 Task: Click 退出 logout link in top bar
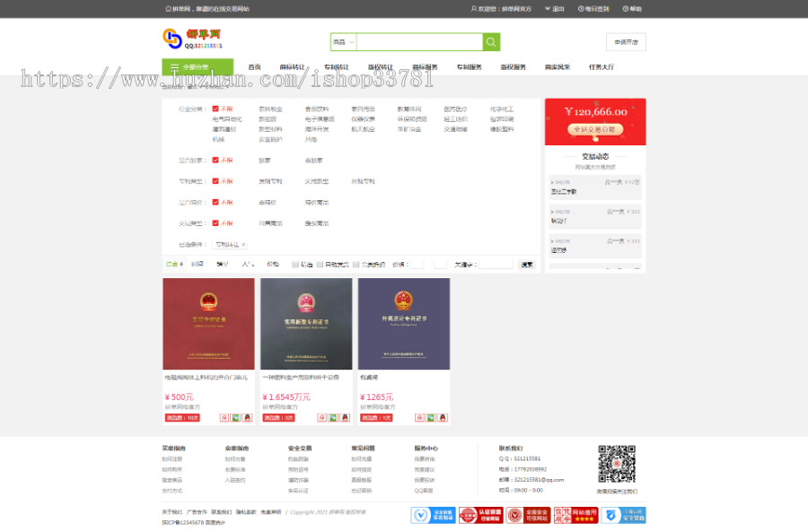point(555,9)
